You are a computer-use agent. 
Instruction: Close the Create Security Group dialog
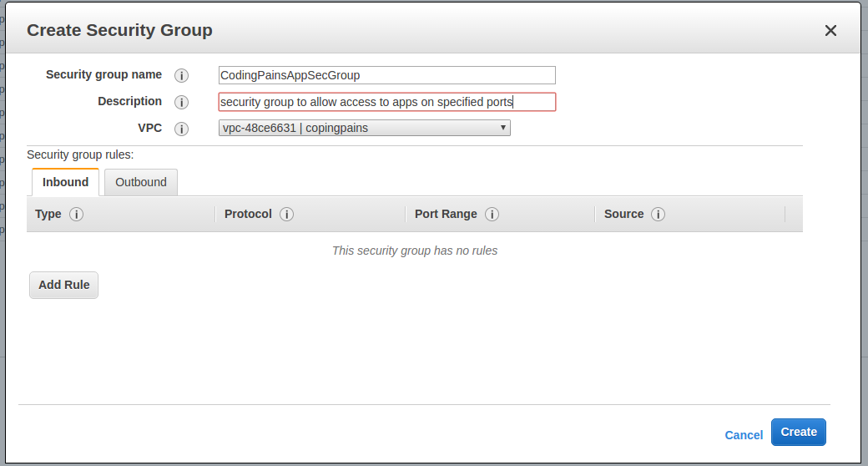pos(830,30)
